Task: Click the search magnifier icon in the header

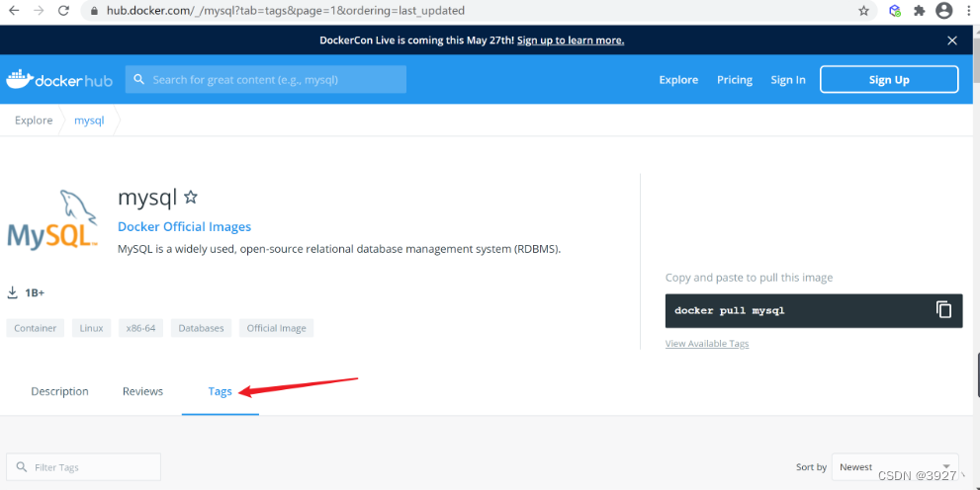Action: [138, 79]
